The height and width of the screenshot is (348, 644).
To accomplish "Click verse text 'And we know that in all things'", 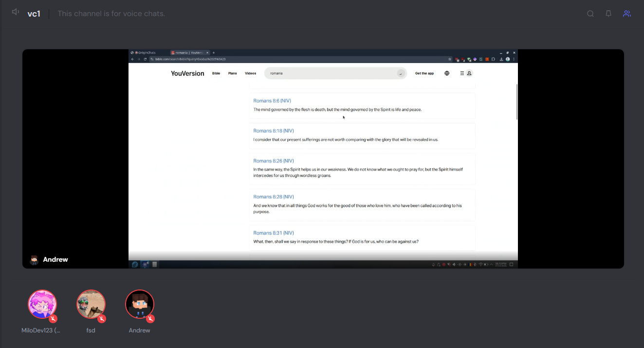I will coord(358,209).
